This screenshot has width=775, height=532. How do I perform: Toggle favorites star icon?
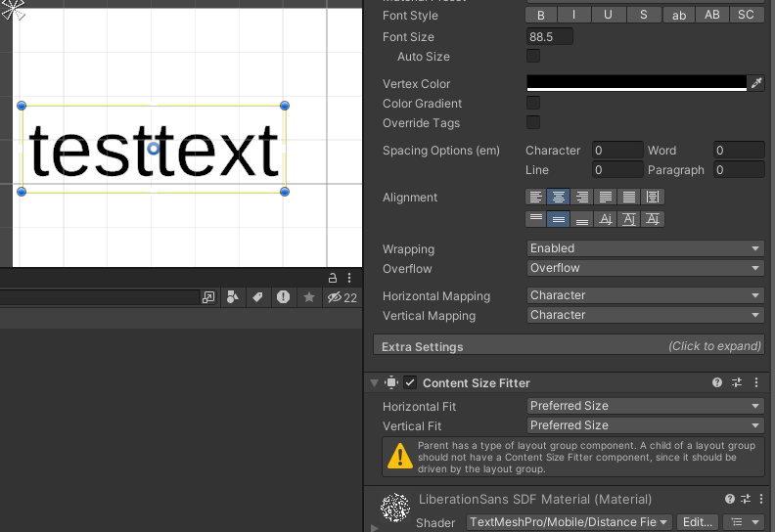tap(309, 297)
